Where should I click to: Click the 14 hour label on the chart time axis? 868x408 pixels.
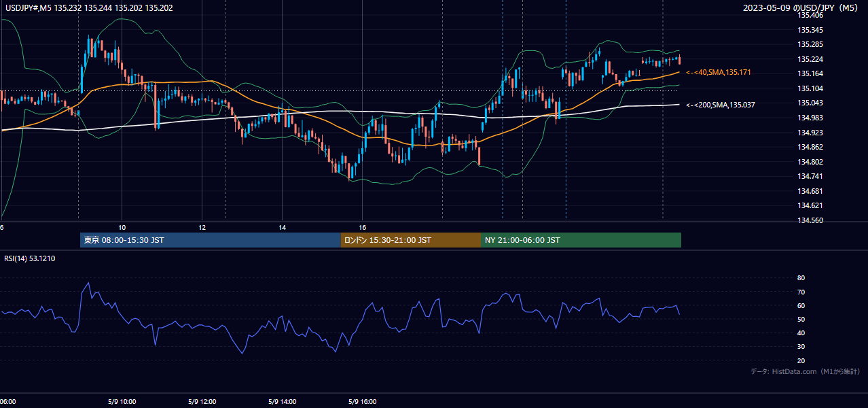coord(283,227)
